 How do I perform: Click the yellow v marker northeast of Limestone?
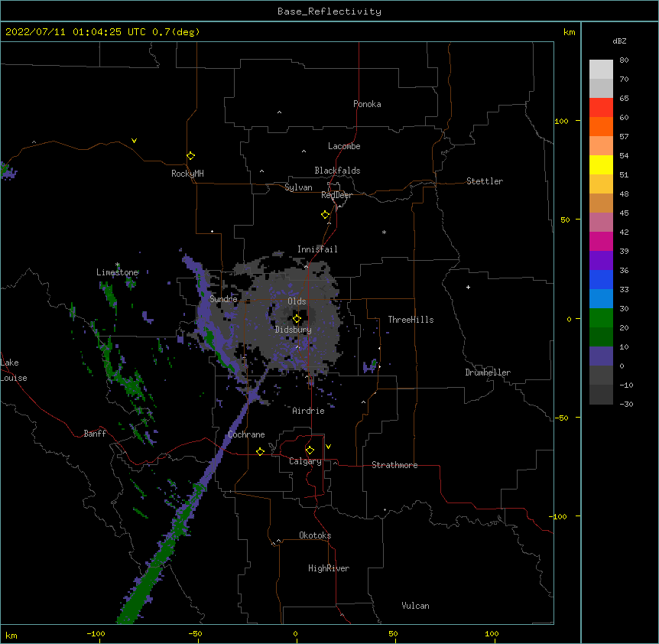134,141
